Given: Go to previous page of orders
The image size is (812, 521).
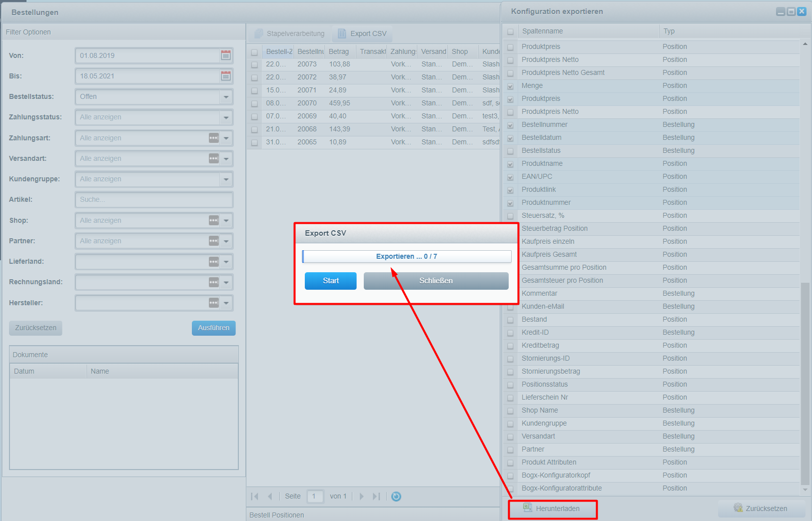Looking at the screenshot, I should click(x=270, y=496).
